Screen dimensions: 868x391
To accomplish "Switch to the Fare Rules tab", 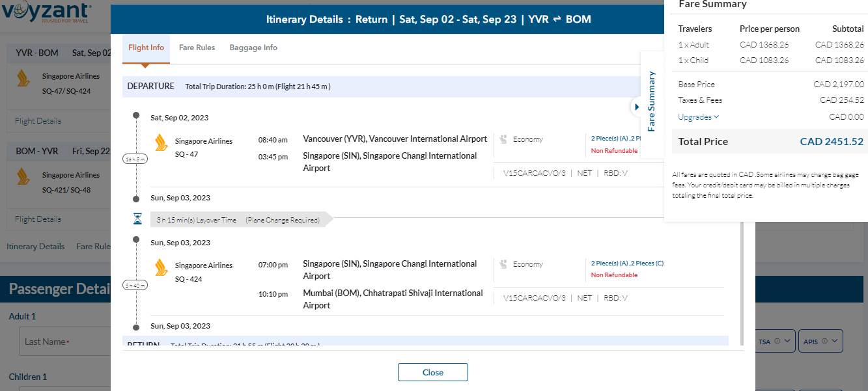I will (197, 47).
